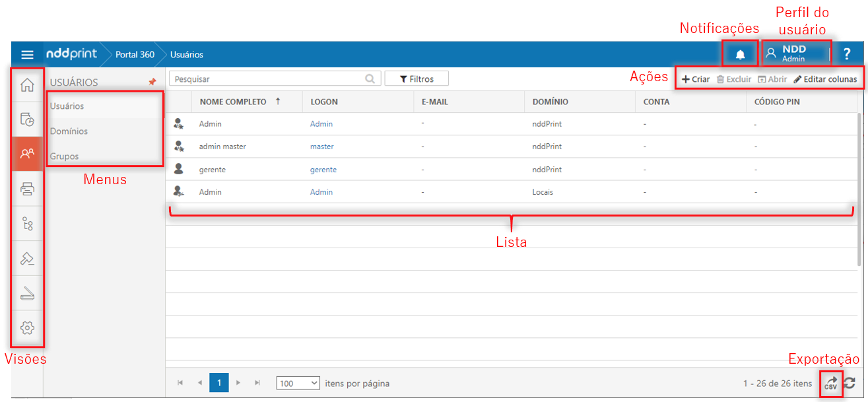Viewport: 868px width, 402px height.
Task: Export the list to CSV
Action: [831, 384]
